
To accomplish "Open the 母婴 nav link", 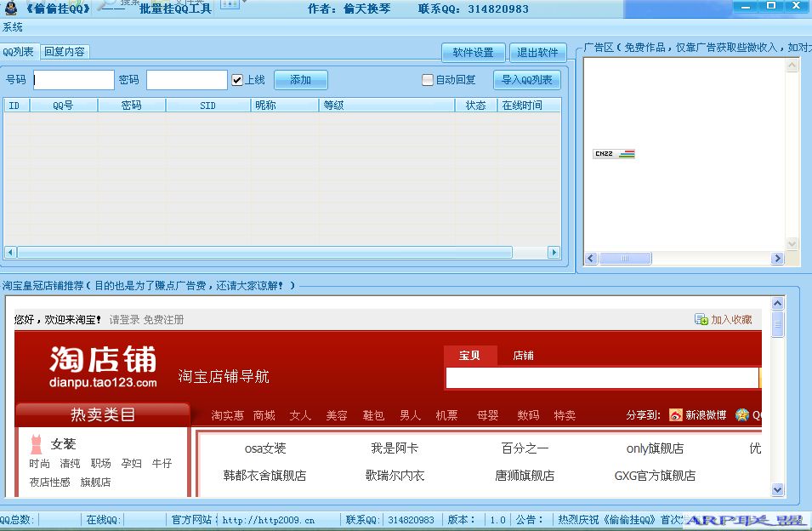I will pos(487,415).
